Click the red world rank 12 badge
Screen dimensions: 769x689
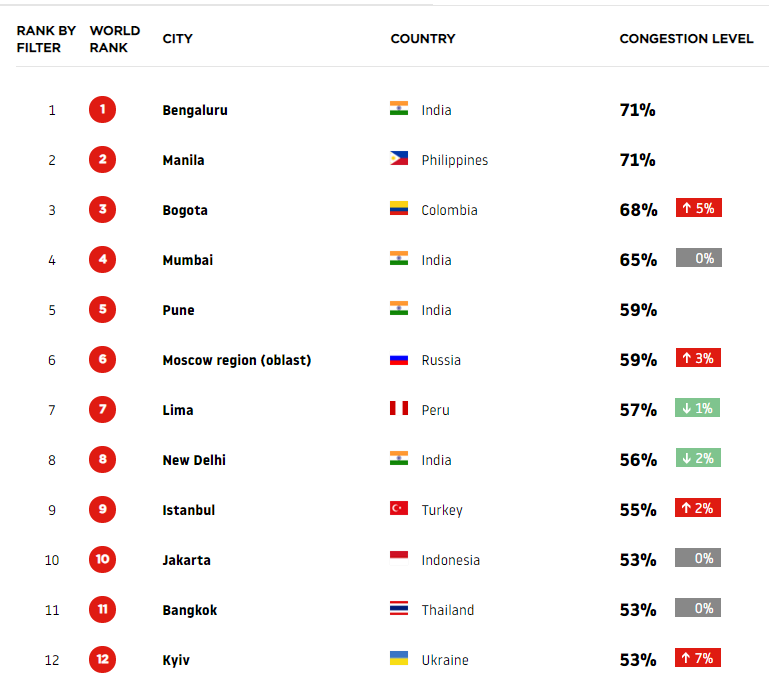point(103,660)
